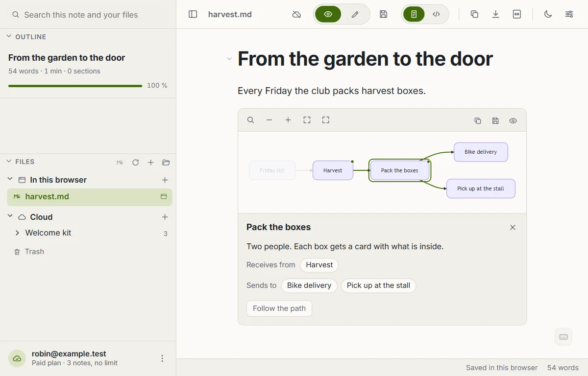Collapse the Cloud section
This screenshot has width=588, height=376.
tap(10, 216)
